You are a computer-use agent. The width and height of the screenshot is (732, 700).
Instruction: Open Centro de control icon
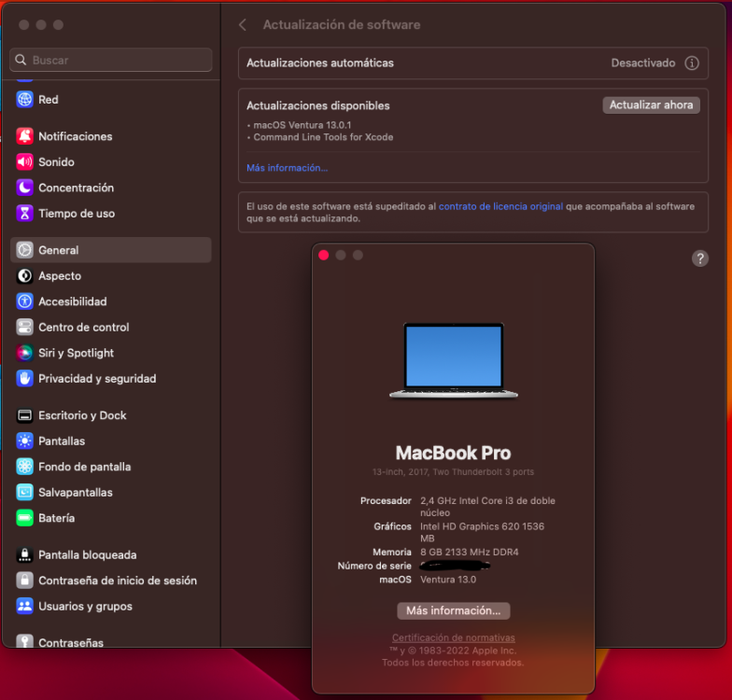click(24, 327)
